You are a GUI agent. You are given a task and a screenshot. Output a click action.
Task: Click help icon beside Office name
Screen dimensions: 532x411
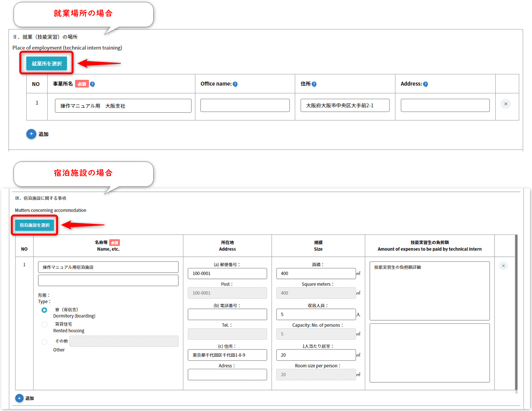point(235,84)
